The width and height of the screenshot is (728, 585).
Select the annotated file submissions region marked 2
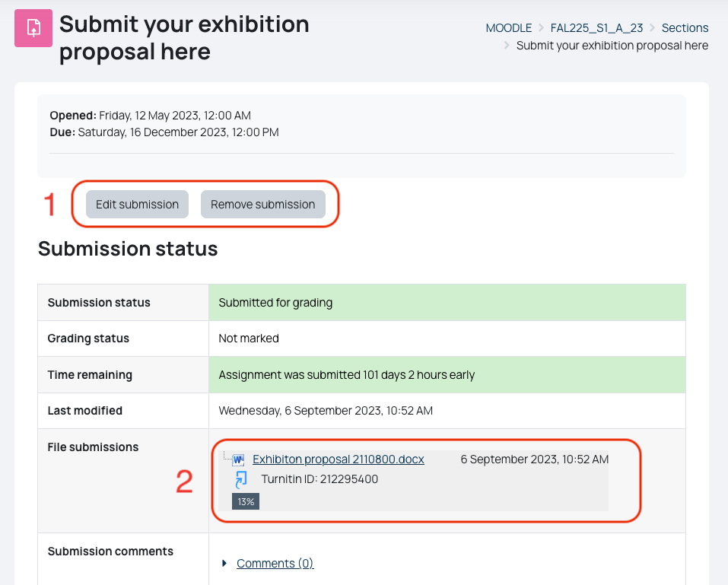coord(426,479)
